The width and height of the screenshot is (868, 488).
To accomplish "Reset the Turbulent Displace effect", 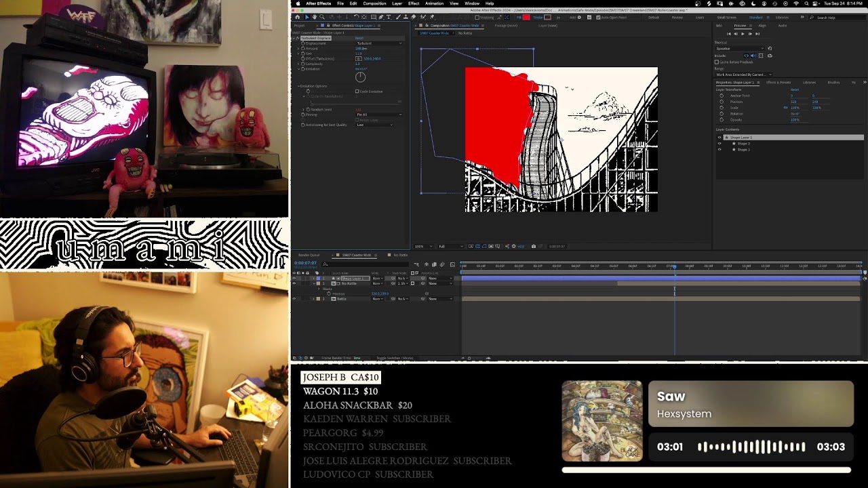I will [359, 38].
